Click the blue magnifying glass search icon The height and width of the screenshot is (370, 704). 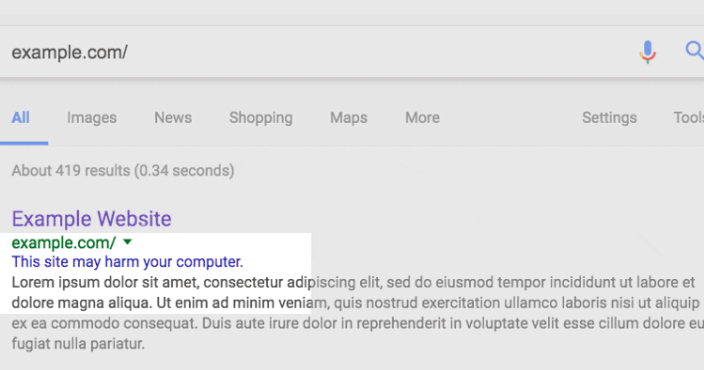pos(694,50)
